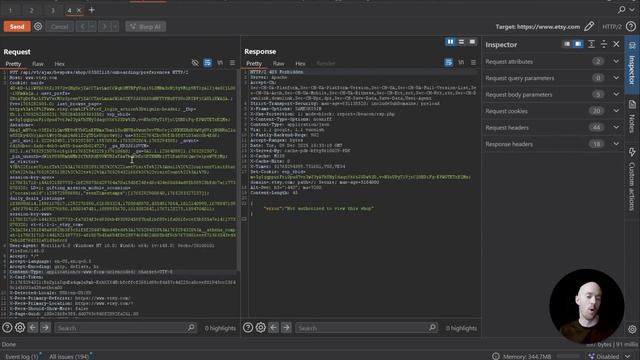
Task: Select Request Hex view tab
Action: (x=60, y=64)
